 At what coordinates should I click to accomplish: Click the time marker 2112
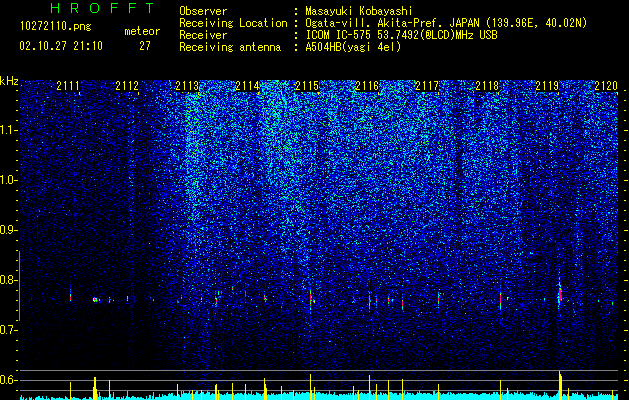[x=127, y=86]
